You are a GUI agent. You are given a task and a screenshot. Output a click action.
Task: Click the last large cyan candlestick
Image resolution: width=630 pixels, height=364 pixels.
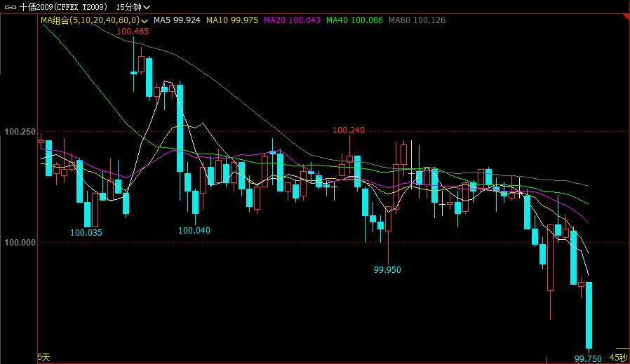pyautogui.click(x=589, y=314)
